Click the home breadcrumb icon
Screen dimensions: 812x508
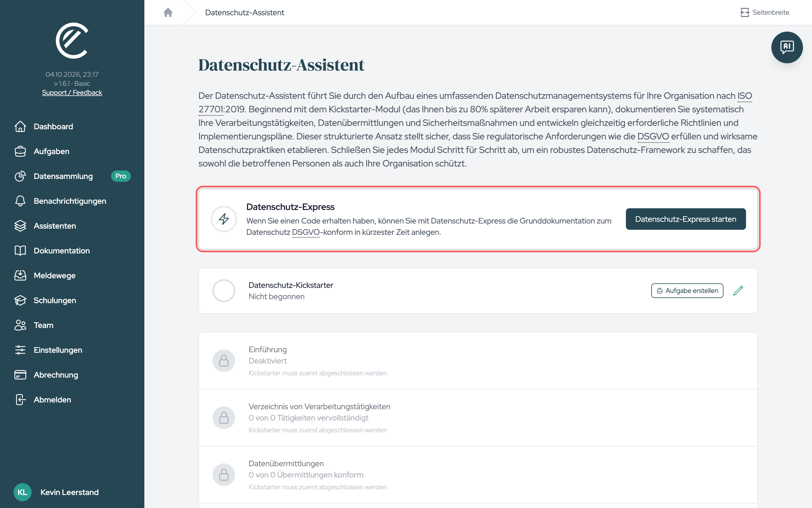click(168, 12)
